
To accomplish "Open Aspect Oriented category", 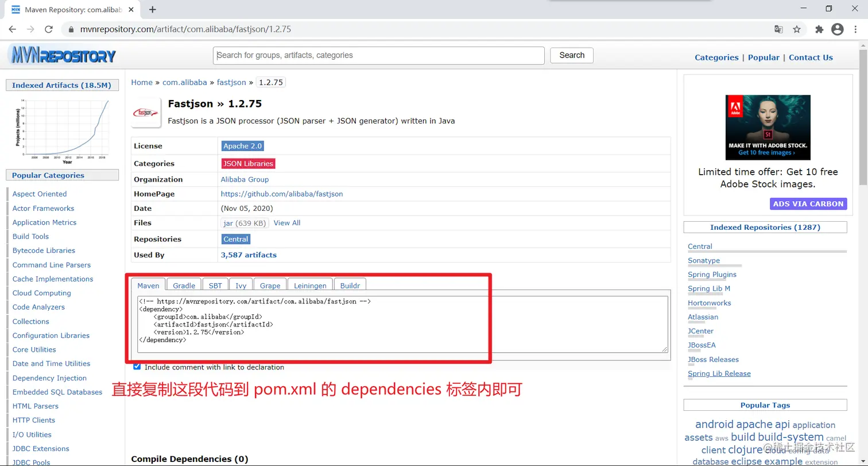I will pos(40,194).
